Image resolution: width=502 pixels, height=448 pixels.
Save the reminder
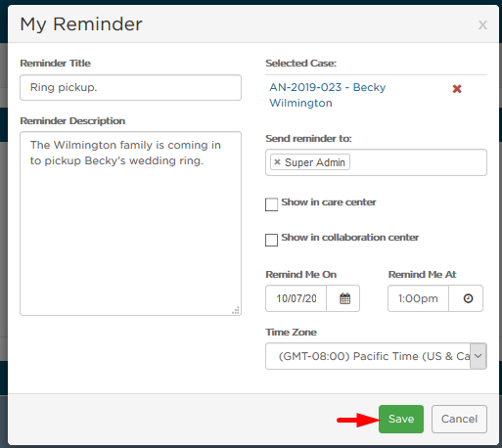[401, 419]
